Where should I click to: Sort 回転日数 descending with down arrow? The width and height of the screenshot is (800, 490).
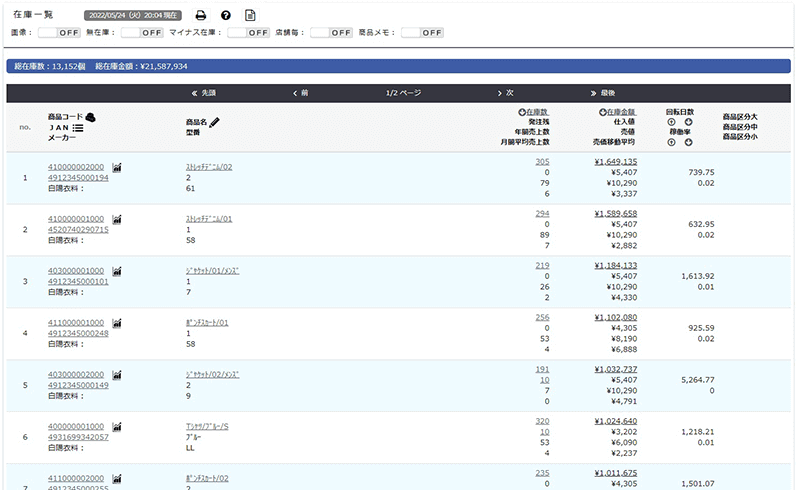(688, 122)
